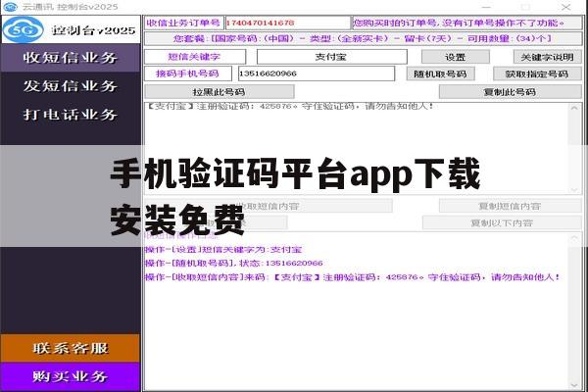Click the SMS content box scroll down arrow

click(x=574, y=190)
